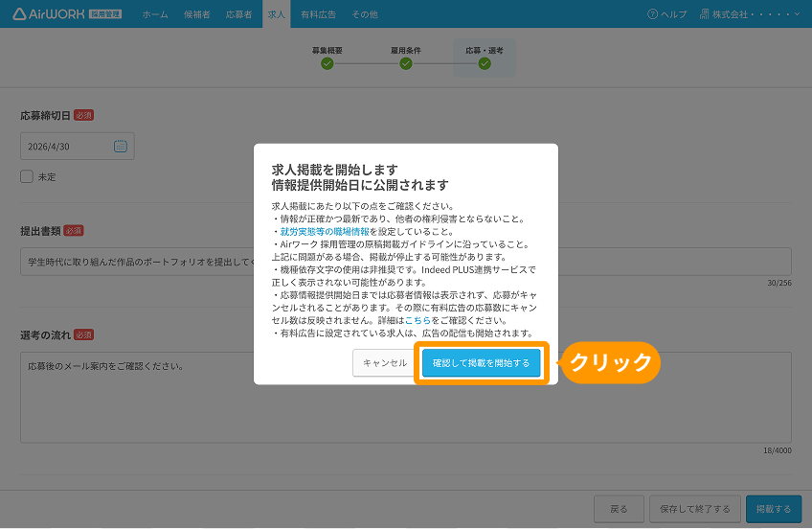Open the 候補者 menu

click(x=197, y=14)
